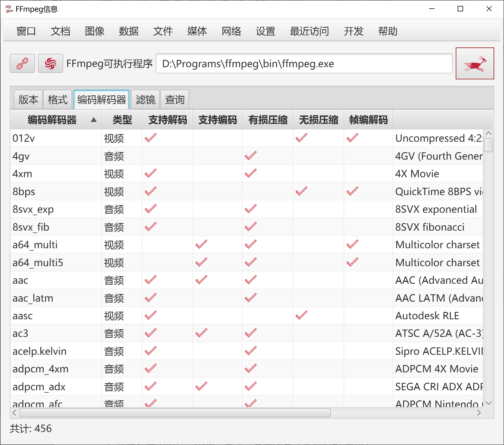This screenshot has width=504, height=445.
Task: Sort by the 支持解码 column header
Action: pos(168,120)
